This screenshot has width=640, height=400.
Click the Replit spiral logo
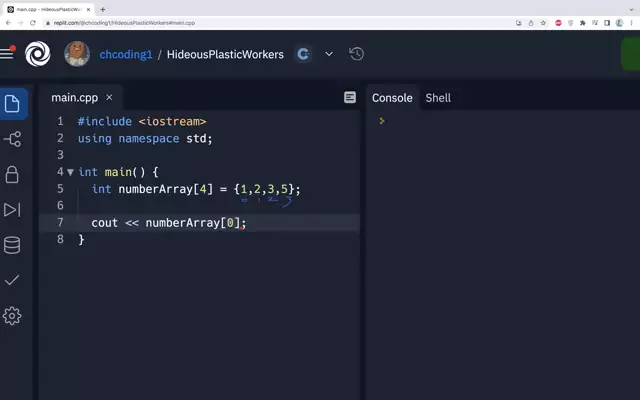[38, 53]
